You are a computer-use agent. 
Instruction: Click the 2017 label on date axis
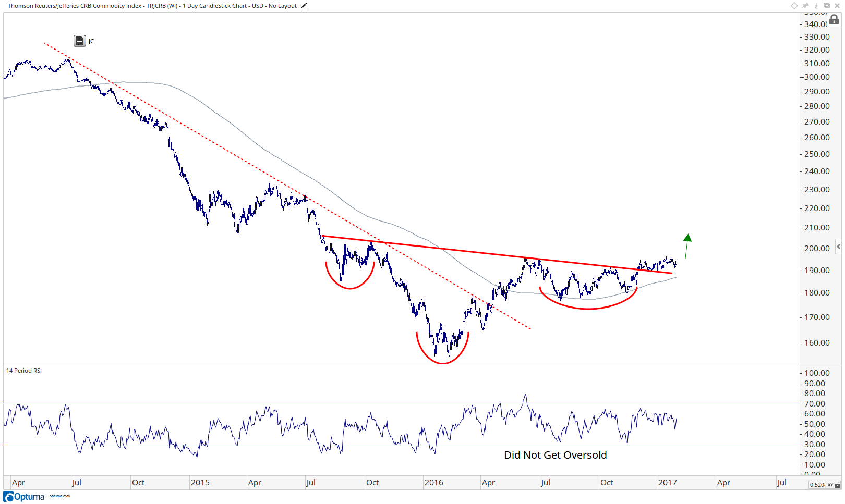tap(668, 483)
